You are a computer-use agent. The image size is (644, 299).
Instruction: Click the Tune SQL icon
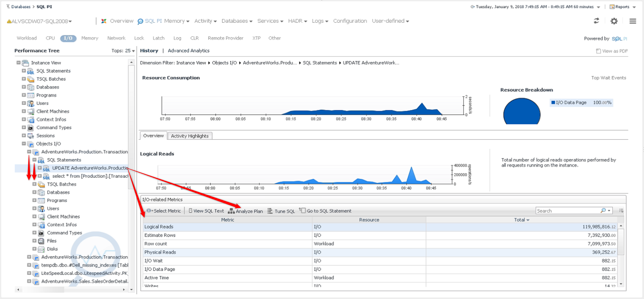tap(270, 211)
